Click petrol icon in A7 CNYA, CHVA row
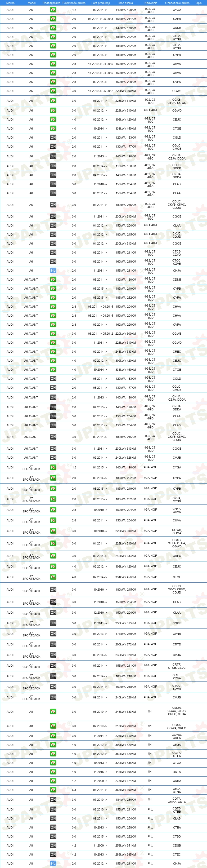 click(x=53, y=510)
